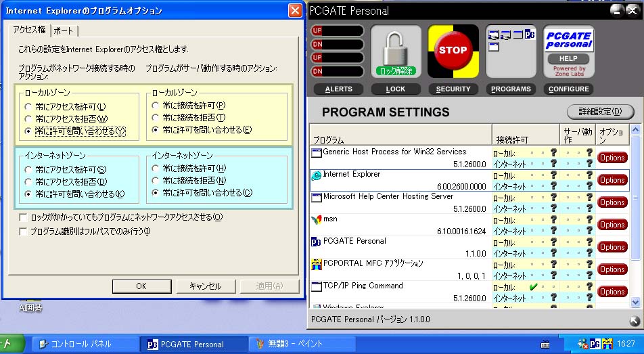Click the キャンセル button
The width and height of the screenshot is (644, 354).
click(206, 286)
